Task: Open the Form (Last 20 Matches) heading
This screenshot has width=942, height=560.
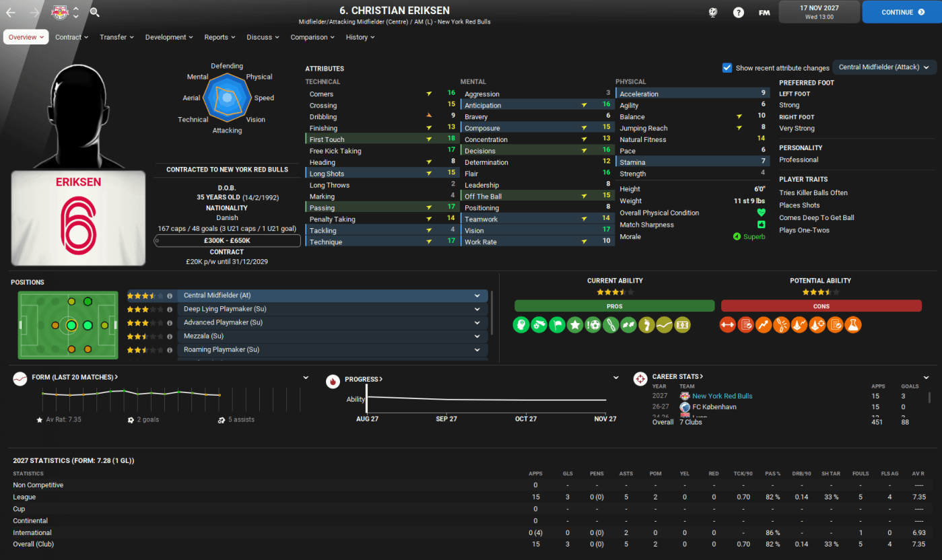Action: point(74,377)
